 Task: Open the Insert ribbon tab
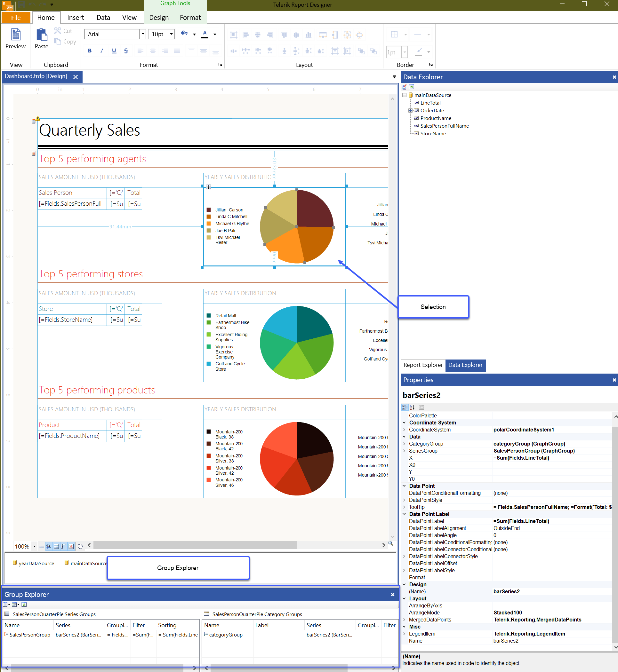(x=75, y=17)
